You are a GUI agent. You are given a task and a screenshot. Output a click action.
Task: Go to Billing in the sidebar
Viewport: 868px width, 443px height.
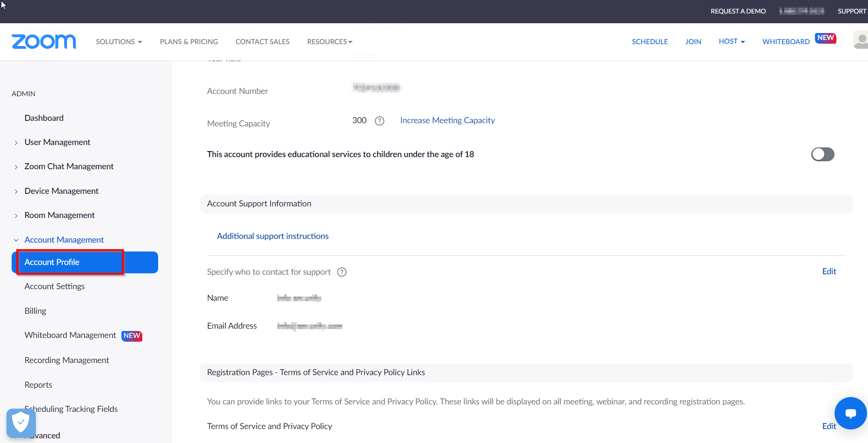[35, 311]
